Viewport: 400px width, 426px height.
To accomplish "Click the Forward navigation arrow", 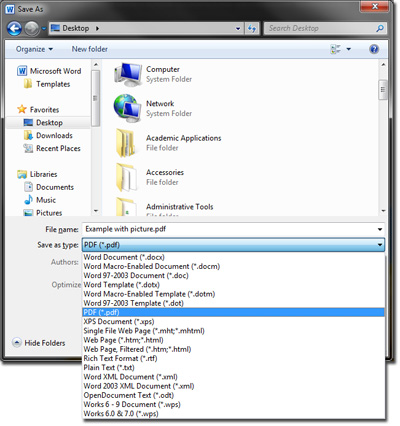I will click(32, 29).
